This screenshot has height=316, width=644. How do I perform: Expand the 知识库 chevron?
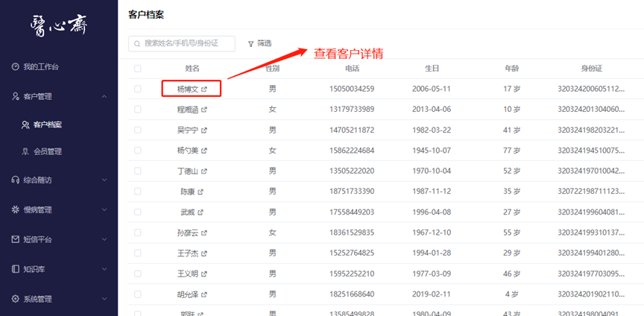click(x=104, y=269)
